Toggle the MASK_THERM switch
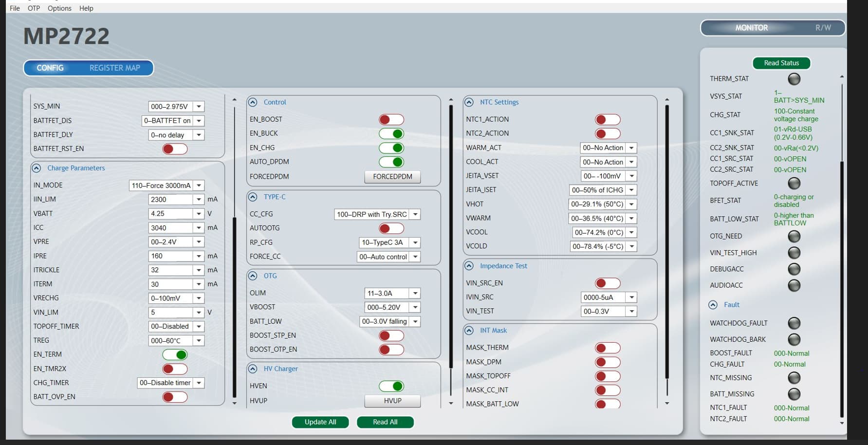 point(608,348)
